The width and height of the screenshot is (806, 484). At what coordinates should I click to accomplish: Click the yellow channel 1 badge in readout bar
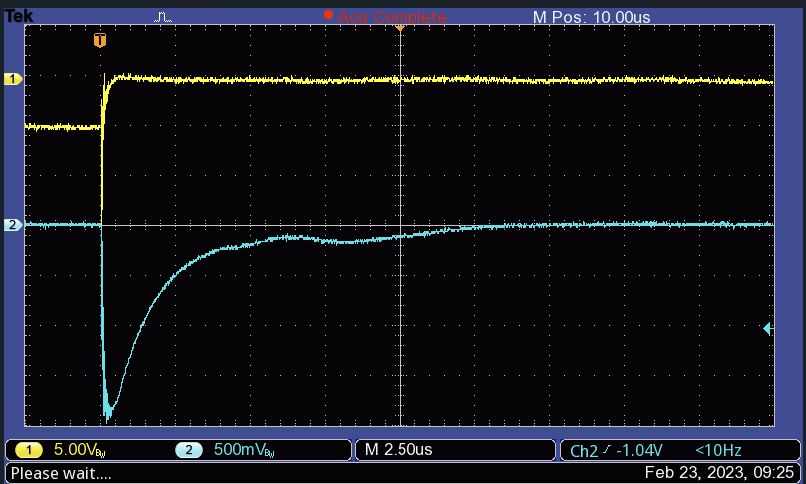click(x=29, y=450)
